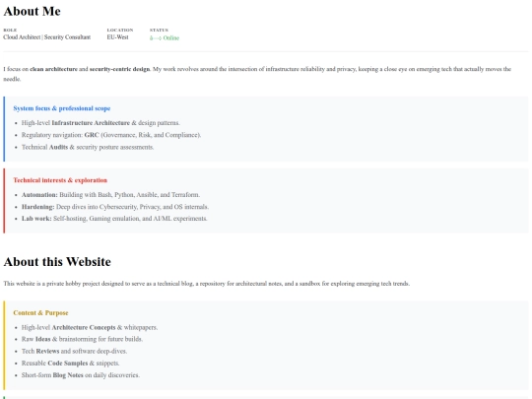Select the 'Raw Ideas & brainstorming' bullet
This screenshot has height=399, width=532.
[82, 339]
